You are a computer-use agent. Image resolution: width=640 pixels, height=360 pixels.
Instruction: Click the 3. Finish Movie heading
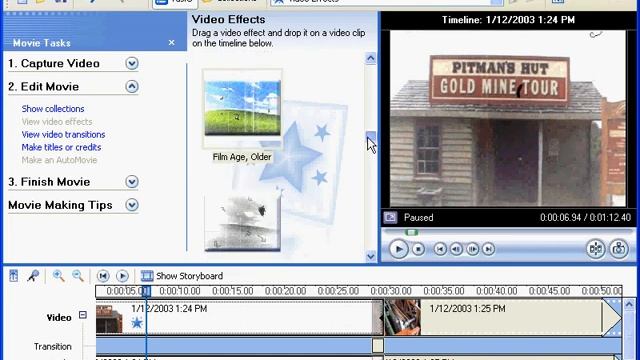[x=49, y=182]
